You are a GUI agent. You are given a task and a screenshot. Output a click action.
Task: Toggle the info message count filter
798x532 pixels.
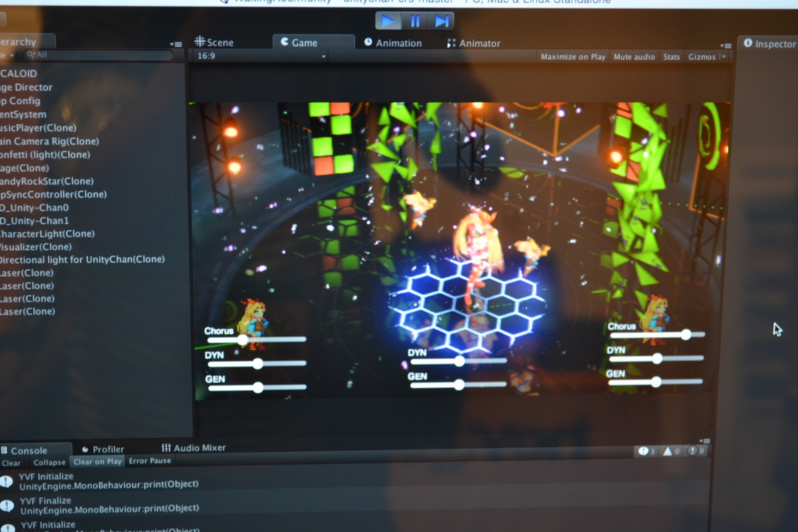click(646, 451)
